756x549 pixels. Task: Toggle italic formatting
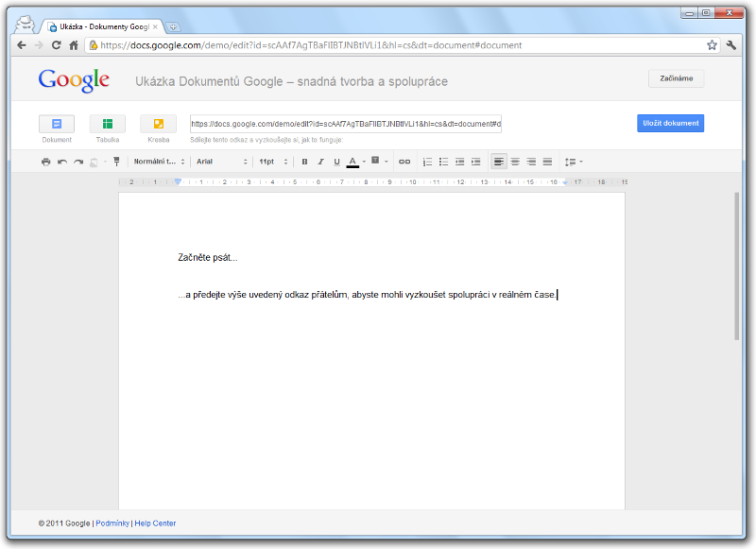click(320, 162)
